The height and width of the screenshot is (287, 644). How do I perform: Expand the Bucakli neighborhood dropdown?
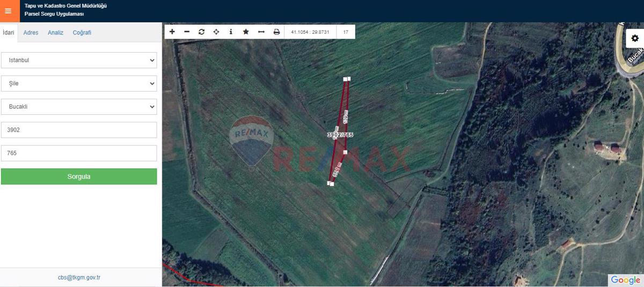79,107
